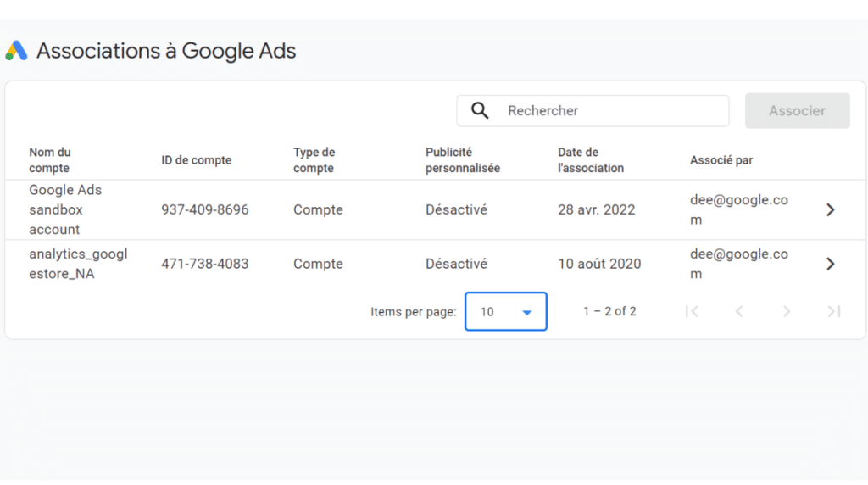Click Désactivé in the analytics_googlestore_NA row
Image resolution: width=868 pixels, height=485 pixels.
pos(456,264)
